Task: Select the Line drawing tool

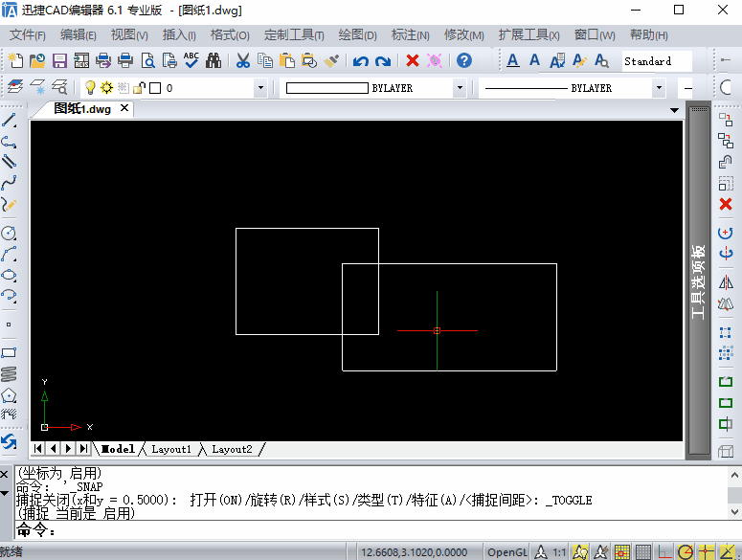Action: pyautogui.click(x=10, y=122)
